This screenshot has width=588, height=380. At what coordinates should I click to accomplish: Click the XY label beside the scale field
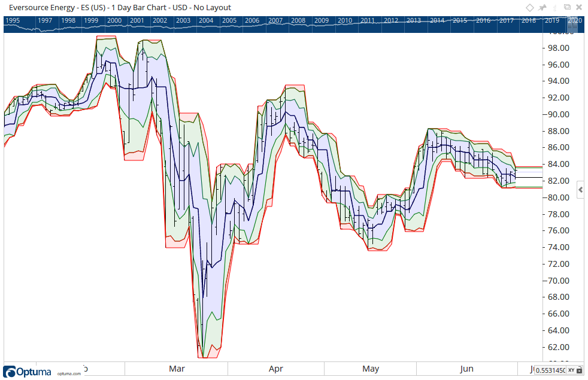point(571,370)
